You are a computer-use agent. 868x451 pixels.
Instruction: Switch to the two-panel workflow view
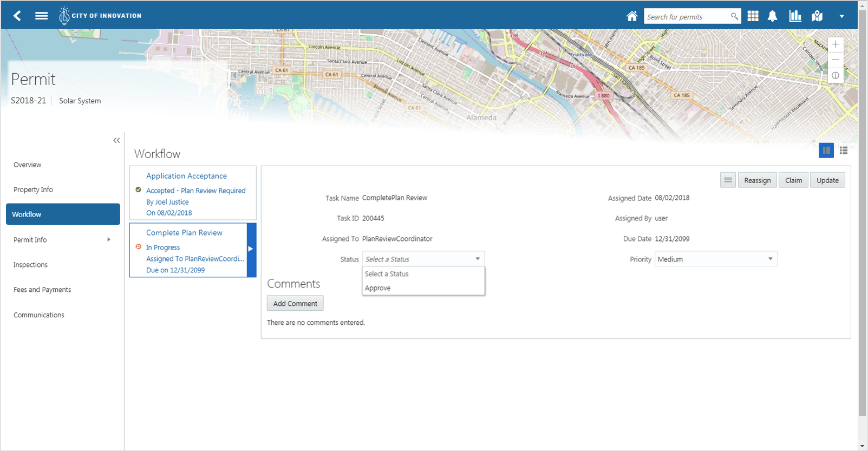tap(826, 151)
